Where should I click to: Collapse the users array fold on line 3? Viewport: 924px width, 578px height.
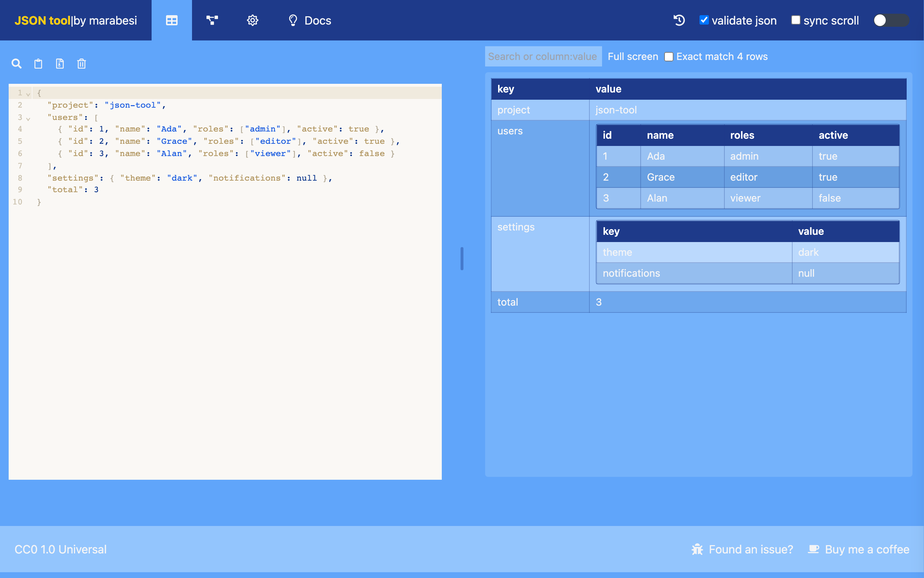[x=28, y=118]
